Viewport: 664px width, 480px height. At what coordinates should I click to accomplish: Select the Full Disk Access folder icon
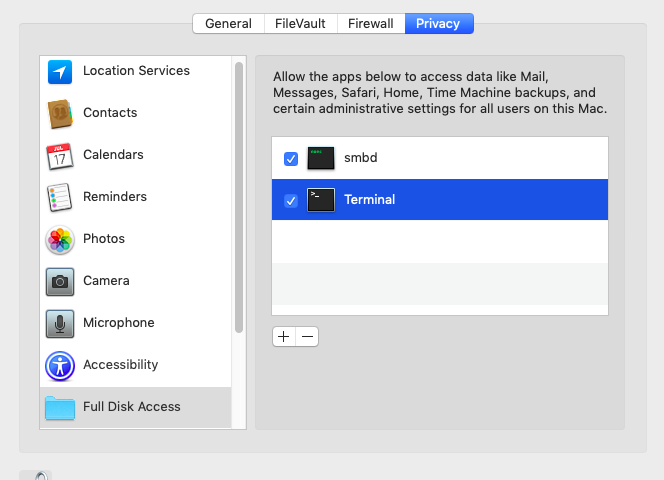(60, 408)
